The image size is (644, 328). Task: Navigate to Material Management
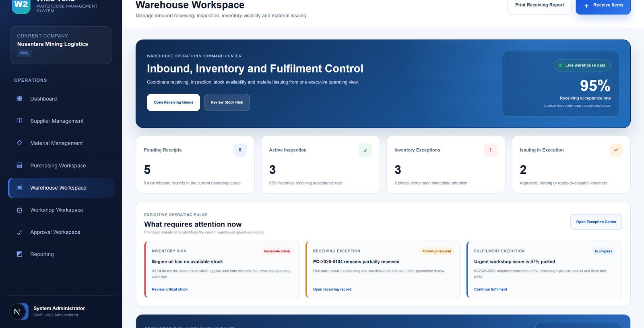pyautogui.click(x=61, y=143)
